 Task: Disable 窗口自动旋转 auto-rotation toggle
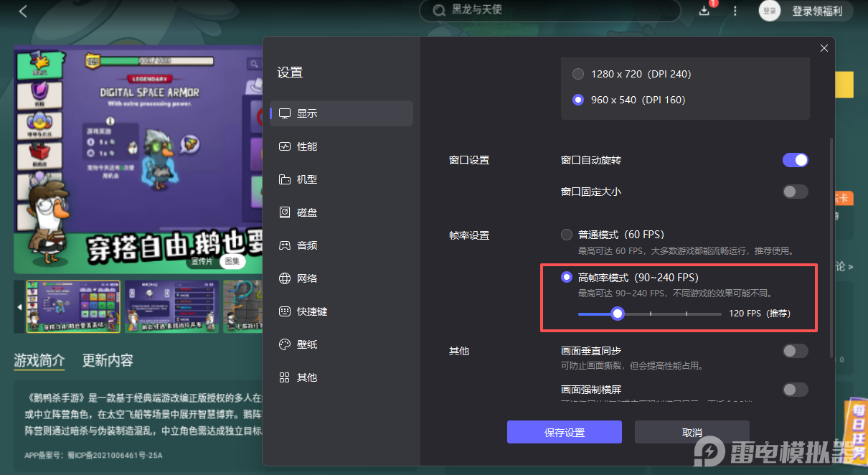pyautogui.click(x=795, y=160)
